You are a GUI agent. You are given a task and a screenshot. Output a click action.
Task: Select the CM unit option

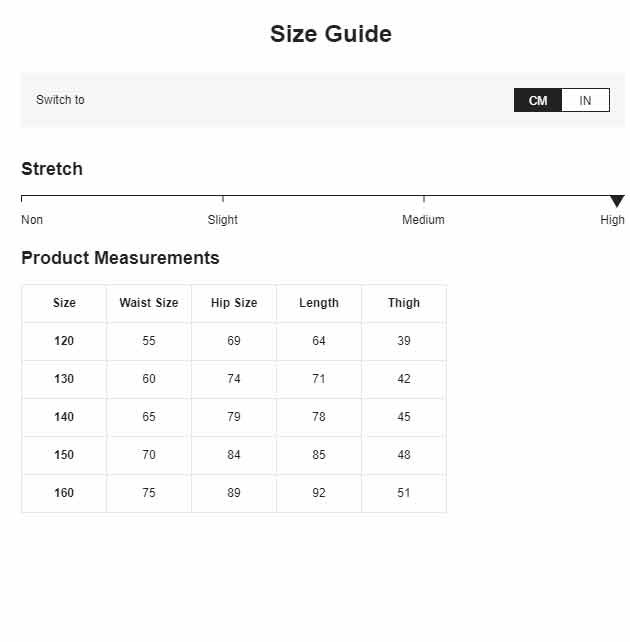(x=538, y=100)
